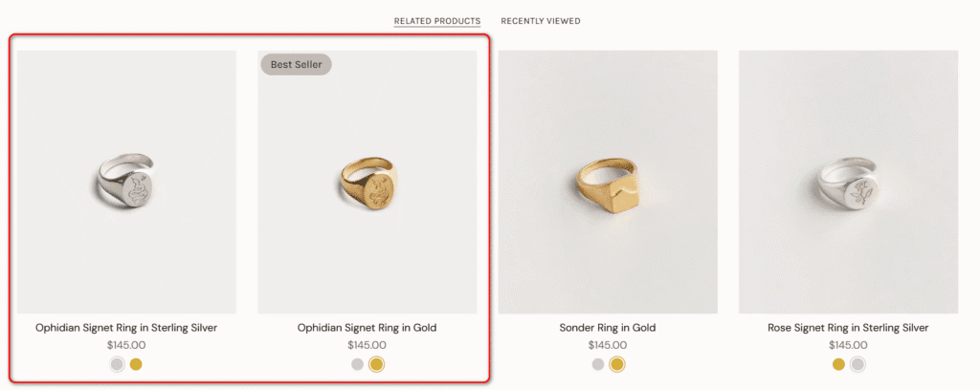
Task: Pick gold swatch under Rose Signet Ring
Action: pyautogui.click(x=838, y=364)
